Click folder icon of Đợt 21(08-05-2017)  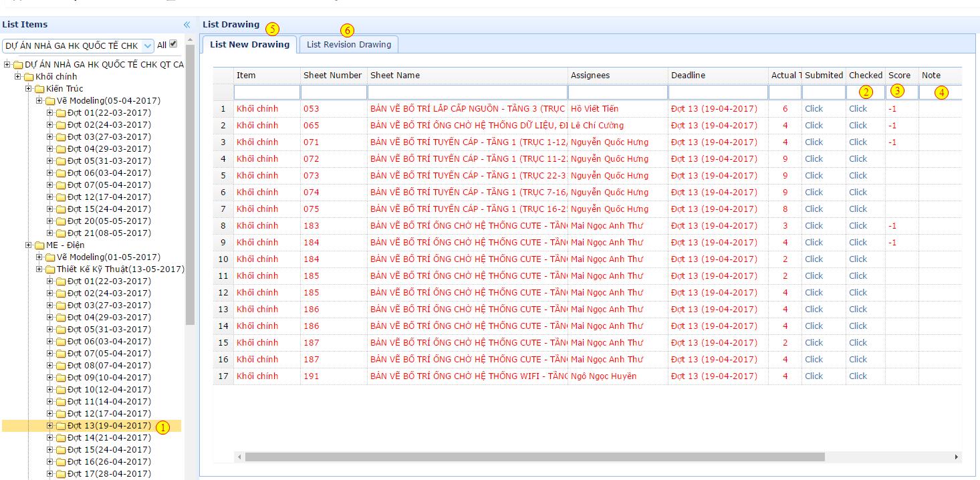click(x=61, y=233)
